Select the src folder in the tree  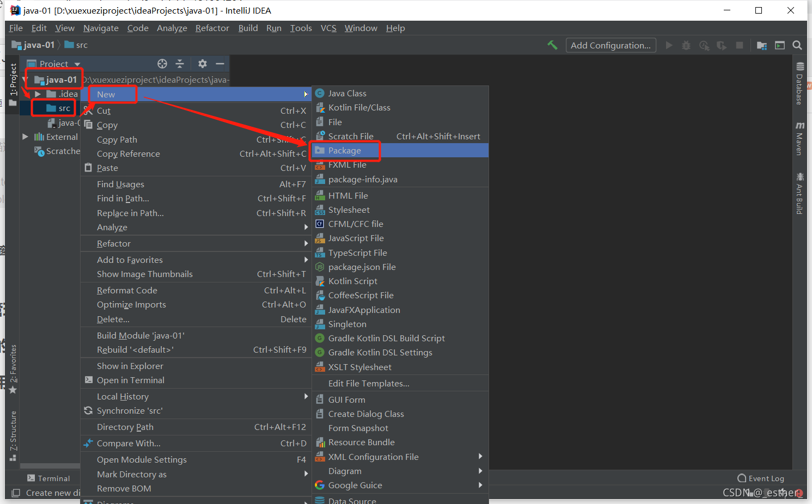click(x=58, y=108)
